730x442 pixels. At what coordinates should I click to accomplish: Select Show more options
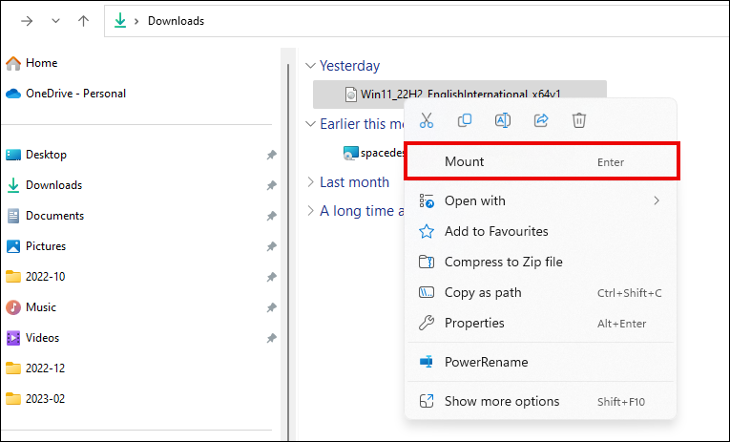[502, 402]
